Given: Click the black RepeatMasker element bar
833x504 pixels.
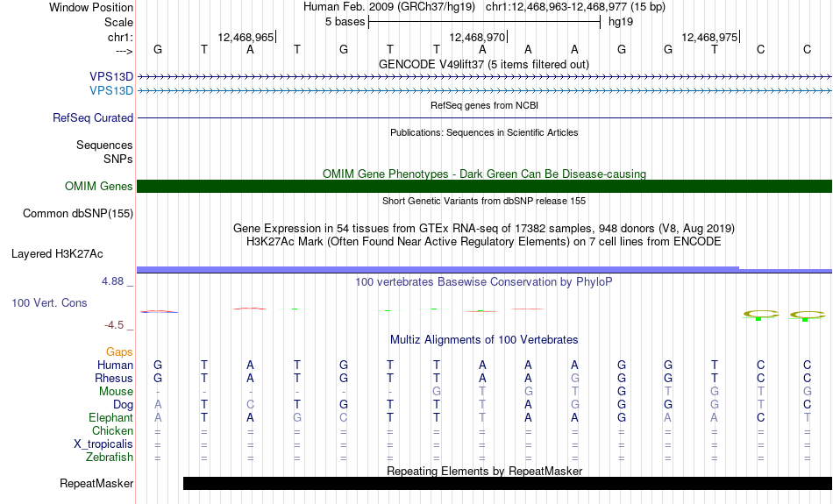Looking at the screenshot, I should pos(508,483).
